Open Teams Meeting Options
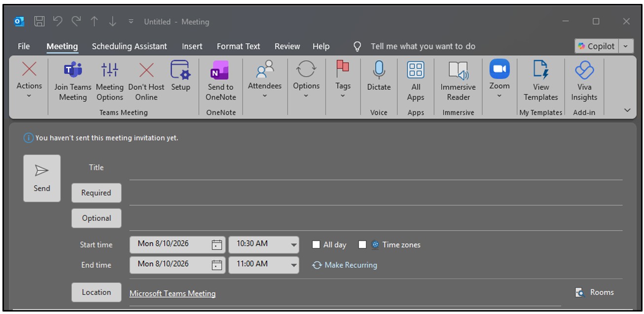The image size is (644, 314). [x=109, y=81]
